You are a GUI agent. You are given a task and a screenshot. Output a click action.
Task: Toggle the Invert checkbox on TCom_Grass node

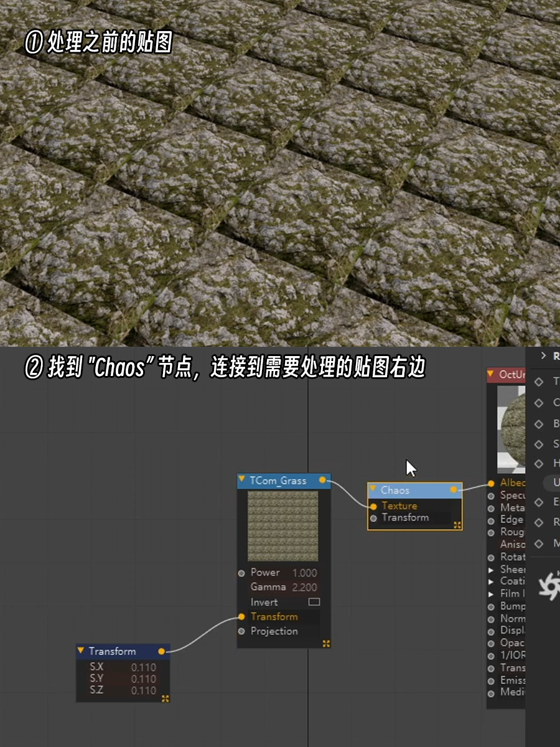click(314, 603)
